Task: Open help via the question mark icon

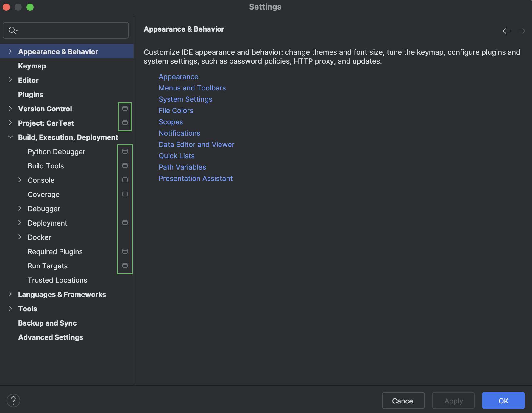Action: click(x=13, y=400)
